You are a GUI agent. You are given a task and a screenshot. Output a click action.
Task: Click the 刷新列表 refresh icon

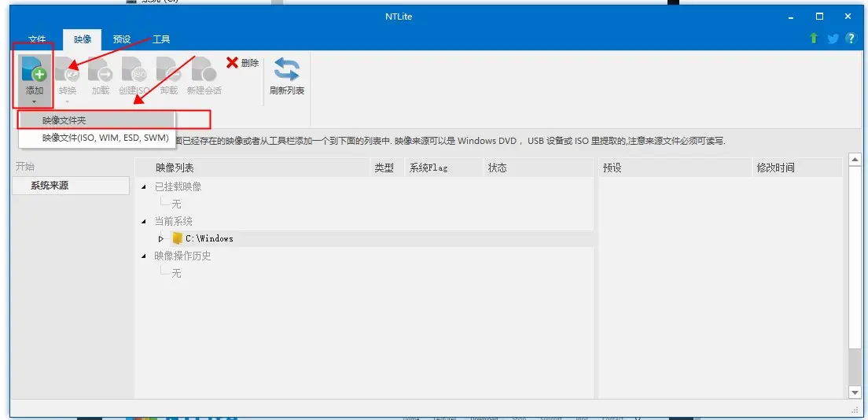[x=287, y=70]
